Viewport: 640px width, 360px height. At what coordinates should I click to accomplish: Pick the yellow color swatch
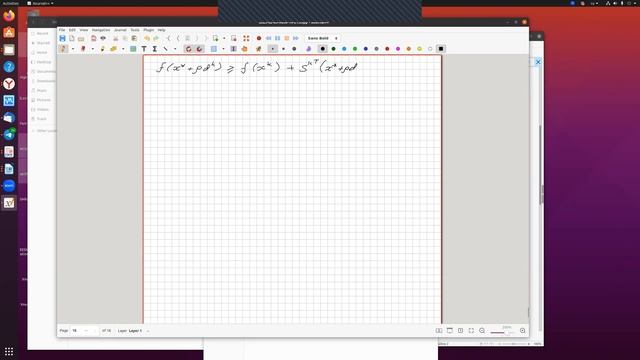click(419, 49)
